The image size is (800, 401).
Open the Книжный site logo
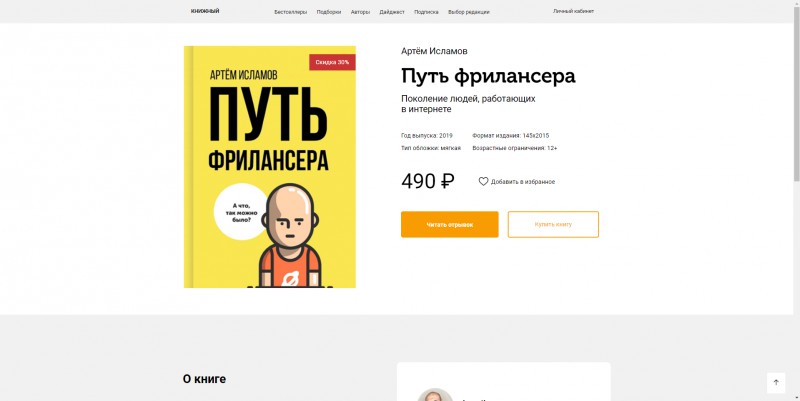point(205,11)
